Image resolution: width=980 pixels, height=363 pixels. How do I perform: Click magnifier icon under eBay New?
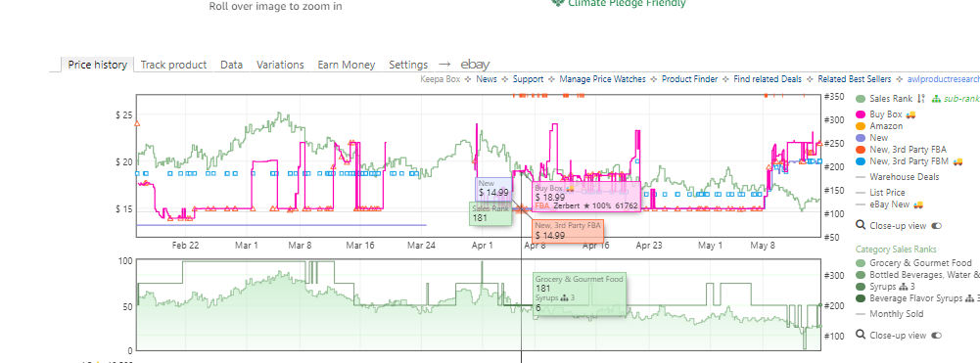861,226
